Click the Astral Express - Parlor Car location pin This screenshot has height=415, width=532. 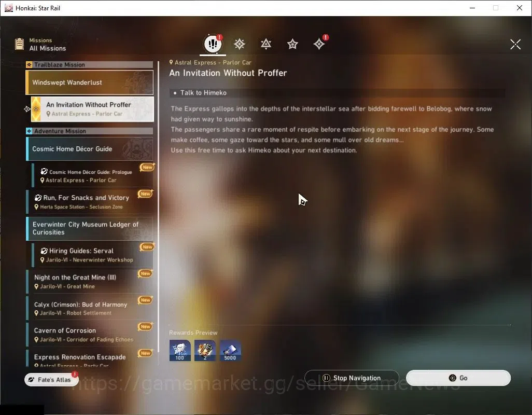[x=171, y=62]
